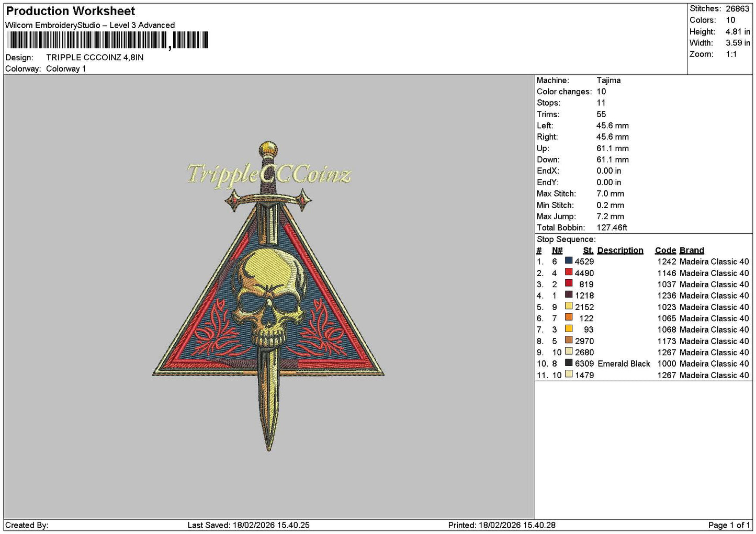The width and height of the screenshot is (756, 534).
Task: Click stitch count 4529 in row 1
Action: (584, 262)
